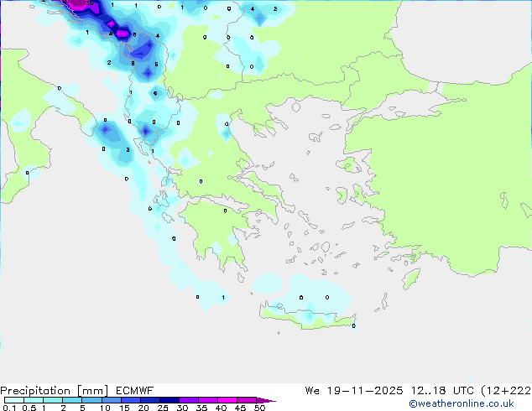Click the '0.1' legend scale label

(x=9, y=408)
